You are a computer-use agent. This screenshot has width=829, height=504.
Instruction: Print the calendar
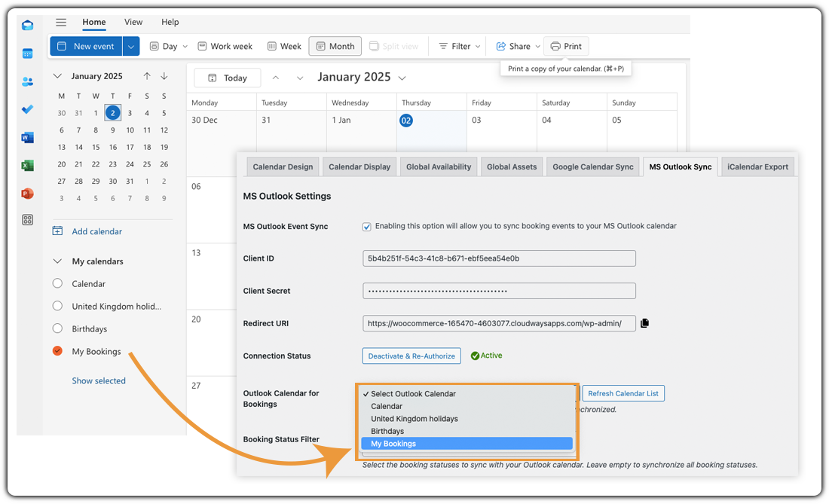(x=566, y=46)
